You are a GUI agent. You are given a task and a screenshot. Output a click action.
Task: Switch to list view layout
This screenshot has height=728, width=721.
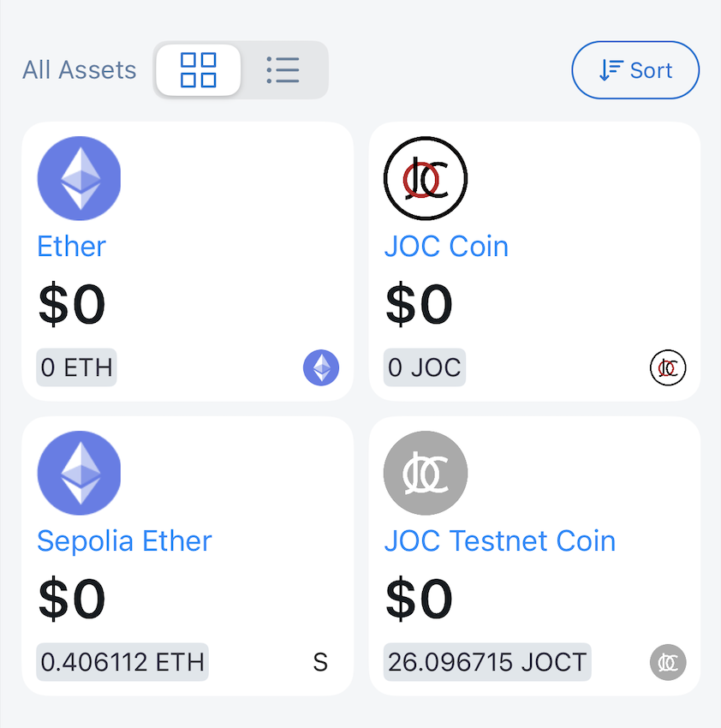283,70
